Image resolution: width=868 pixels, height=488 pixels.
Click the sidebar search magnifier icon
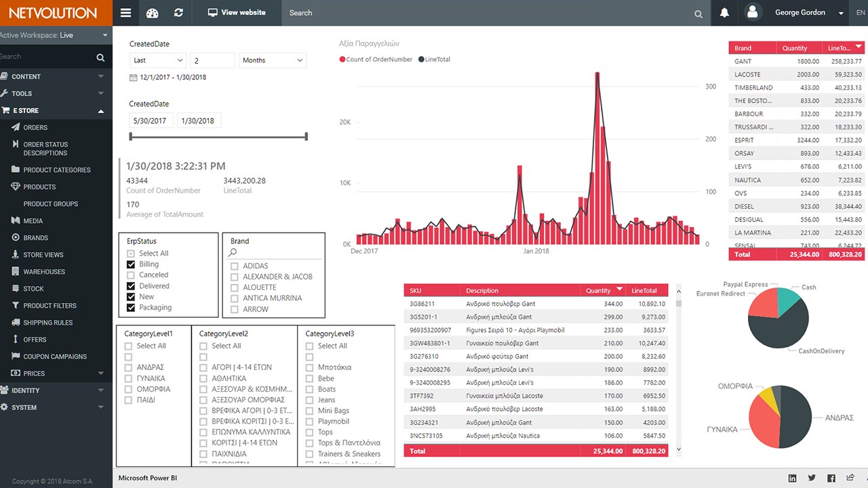click(100, 58)
